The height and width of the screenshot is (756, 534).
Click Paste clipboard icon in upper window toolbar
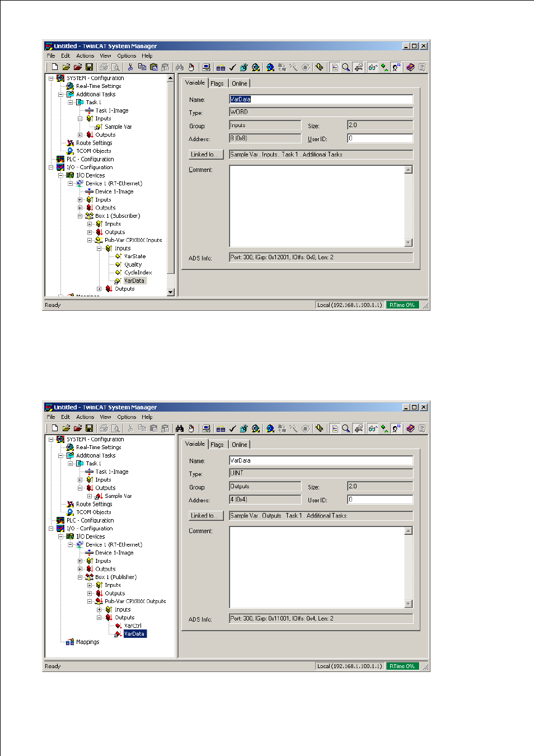pyautogui.click(x=153, y=67)
